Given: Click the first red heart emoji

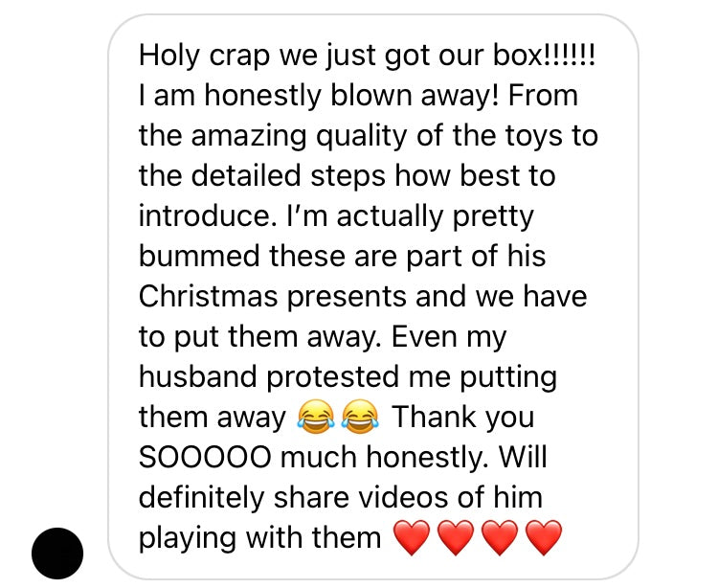Looking at the screenshot, I should (x=412, y=537).
